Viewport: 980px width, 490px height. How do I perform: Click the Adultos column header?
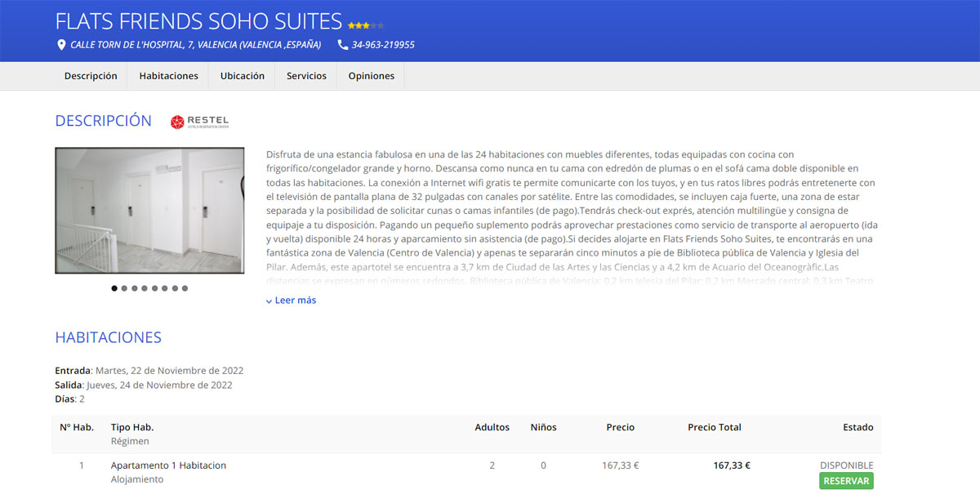tap(492, 427)
